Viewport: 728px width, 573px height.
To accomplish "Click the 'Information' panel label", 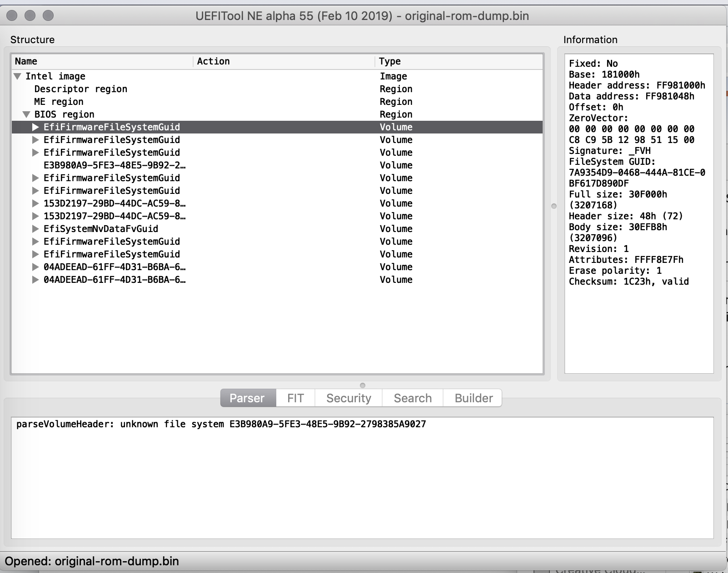I will tap(590, 40).
